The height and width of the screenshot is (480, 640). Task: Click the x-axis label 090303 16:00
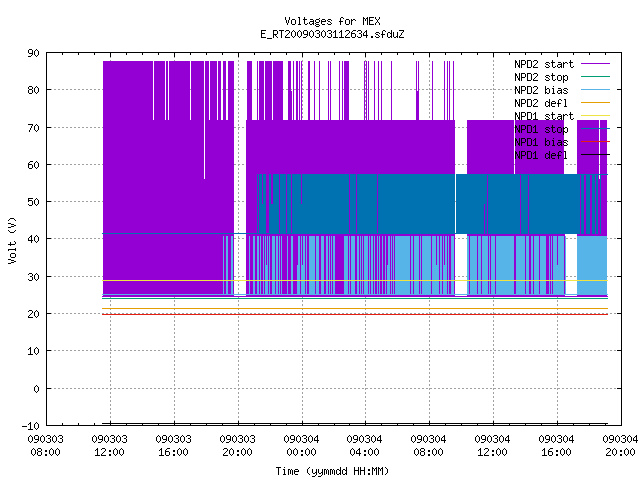pos(173,446)
